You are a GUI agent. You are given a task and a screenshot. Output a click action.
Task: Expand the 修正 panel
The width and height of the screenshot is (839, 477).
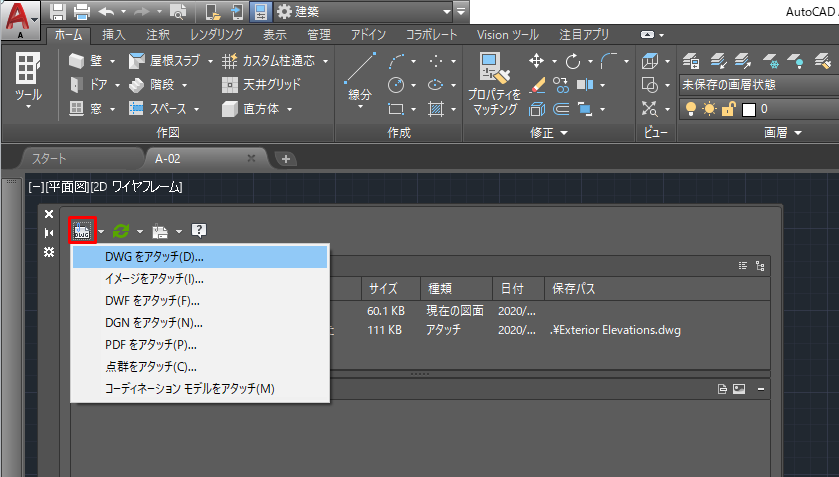tap(548, 133)
